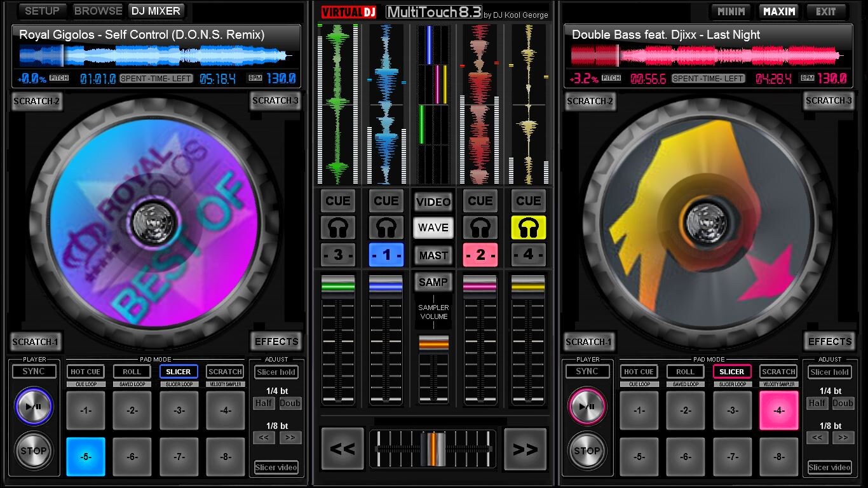Enable SYNC on the left player

[34, 371]
